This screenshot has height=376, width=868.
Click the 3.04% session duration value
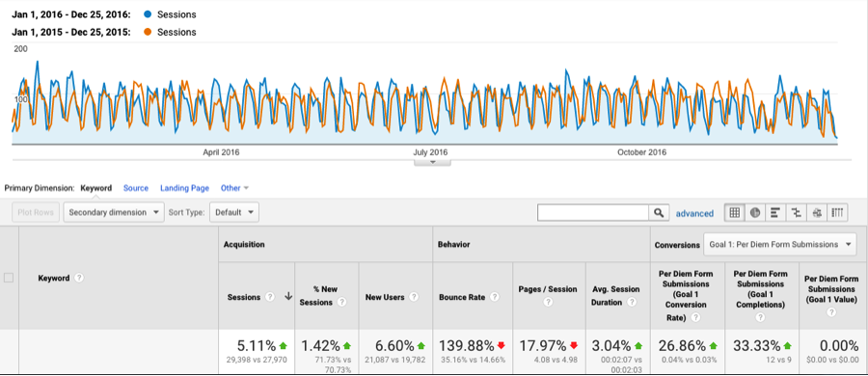tap(611, 346)
